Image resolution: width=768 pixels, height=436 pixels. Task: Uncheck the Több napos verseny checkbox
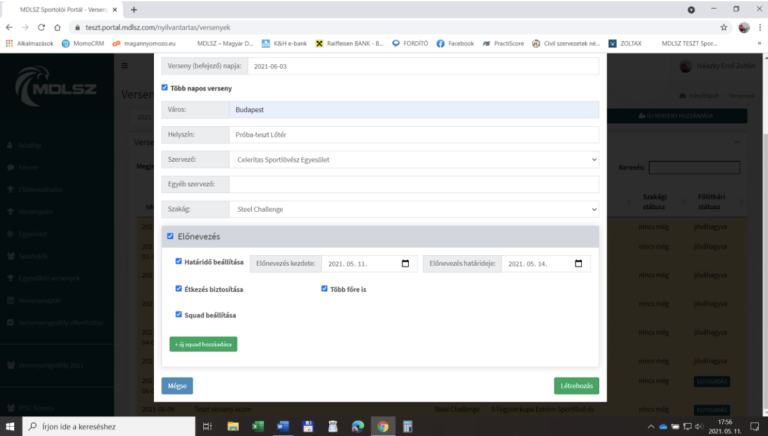[x=165, y=88]
